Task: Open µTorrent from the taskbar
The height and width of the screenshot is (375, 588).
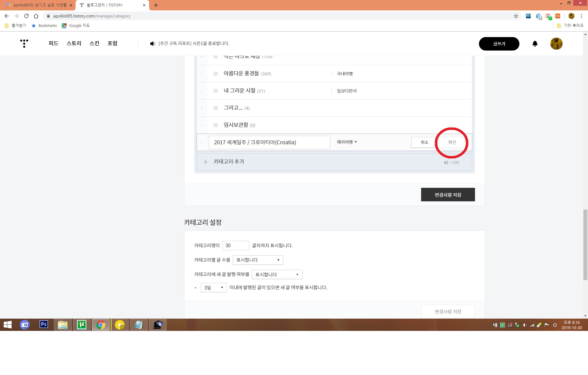Action: 82,325
